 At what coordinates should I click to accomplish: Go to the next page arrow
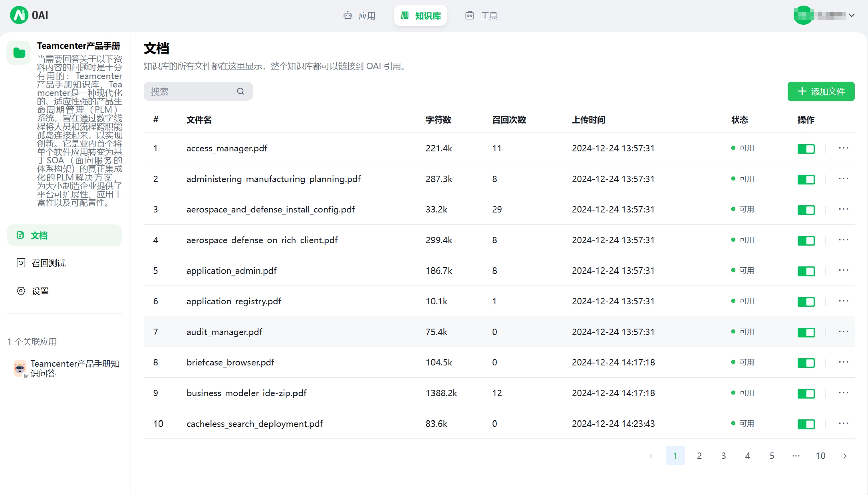[x=845, y=456]
